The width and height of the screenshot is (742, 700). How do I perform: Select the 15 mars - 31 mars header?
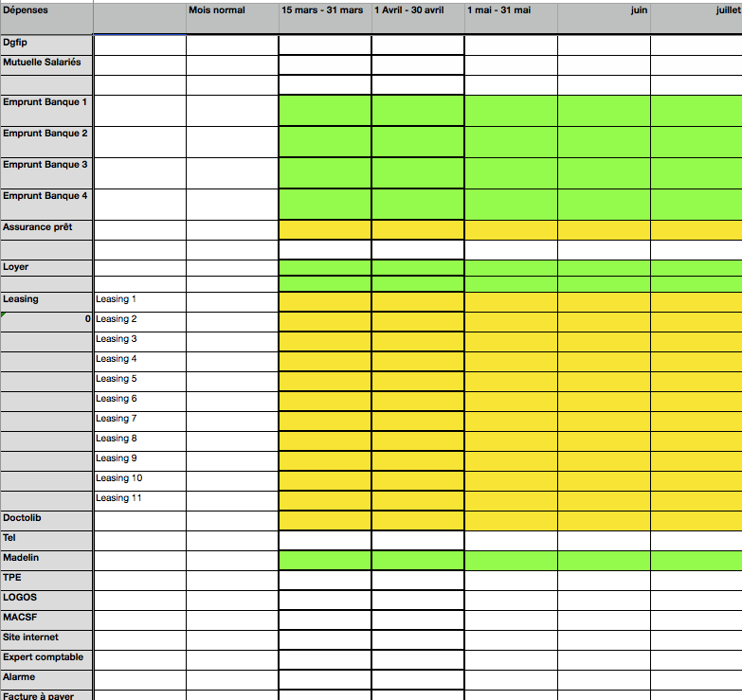(x=324, y=17)
